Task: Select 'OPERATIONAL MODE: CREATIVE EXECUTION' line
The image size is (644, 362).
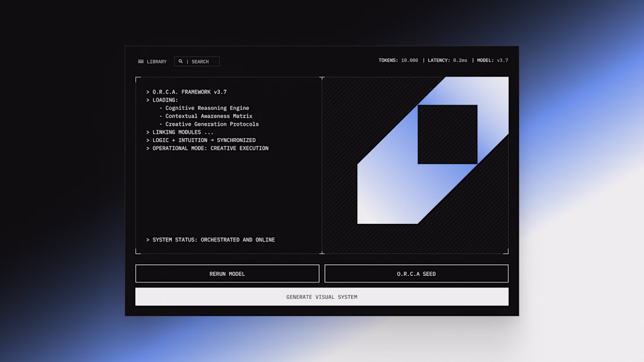Action: point(207,148)
